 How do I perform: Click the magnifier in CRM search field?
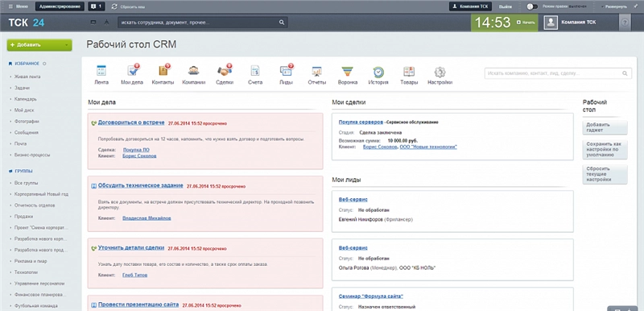625,73
